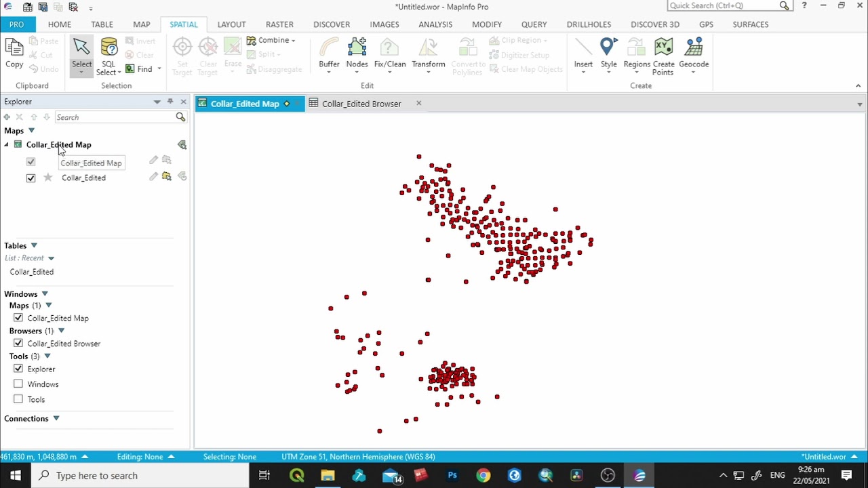
Task: Open the Transform tool
Action: pyautogui.click(x=428, y=56)
